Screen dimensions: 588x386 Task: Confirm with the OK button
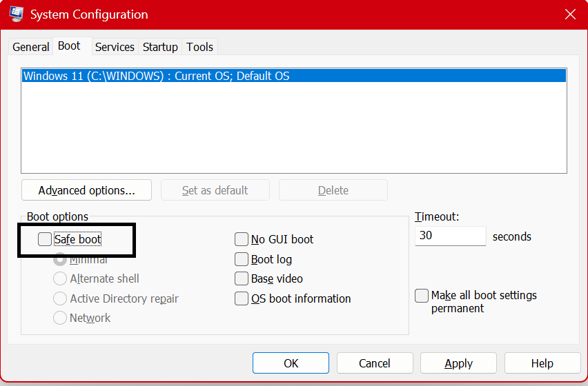291,363
